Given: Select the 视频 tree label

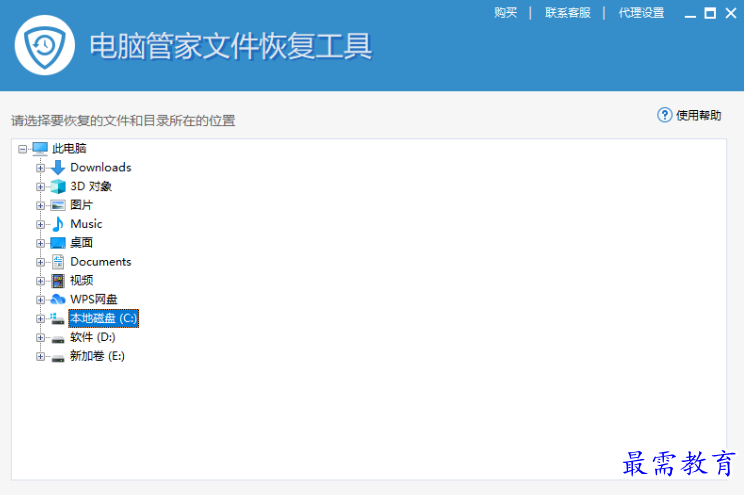Looking at the screenshot, I should tap(81, 280).
